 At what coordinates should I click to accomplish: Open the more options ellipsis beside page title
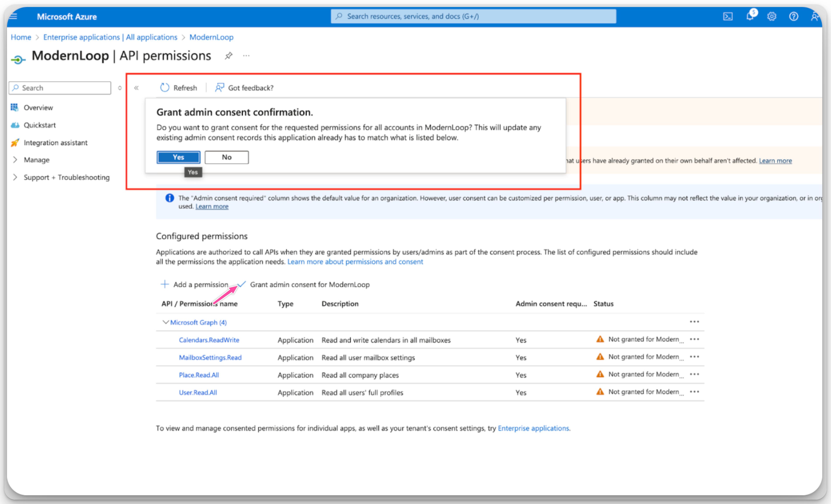coord(246,56)
